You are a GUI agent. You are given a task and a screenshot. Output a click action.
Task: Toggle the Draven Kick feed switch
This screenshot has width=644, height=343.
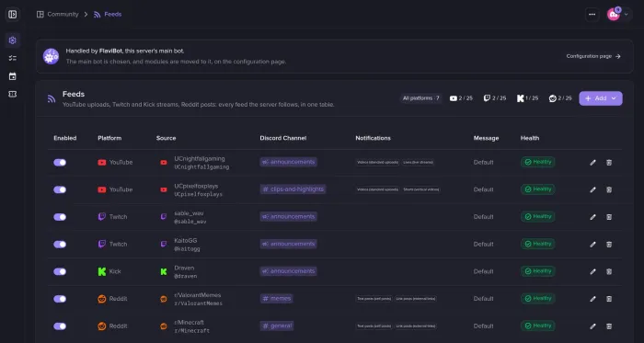point(60,271)
